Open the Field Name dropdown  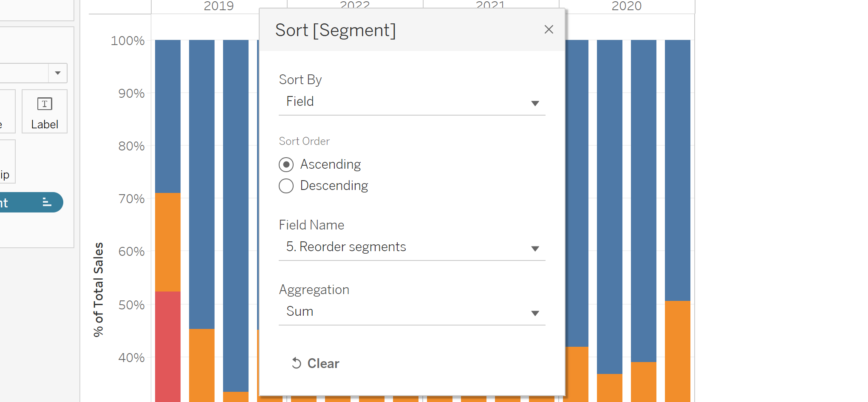(411, 247)
